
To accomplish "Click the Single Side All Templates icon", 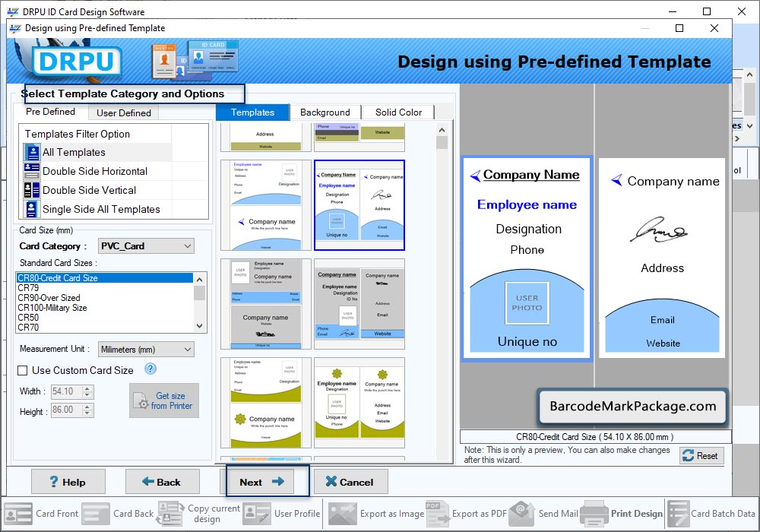I will pos(32,209).
